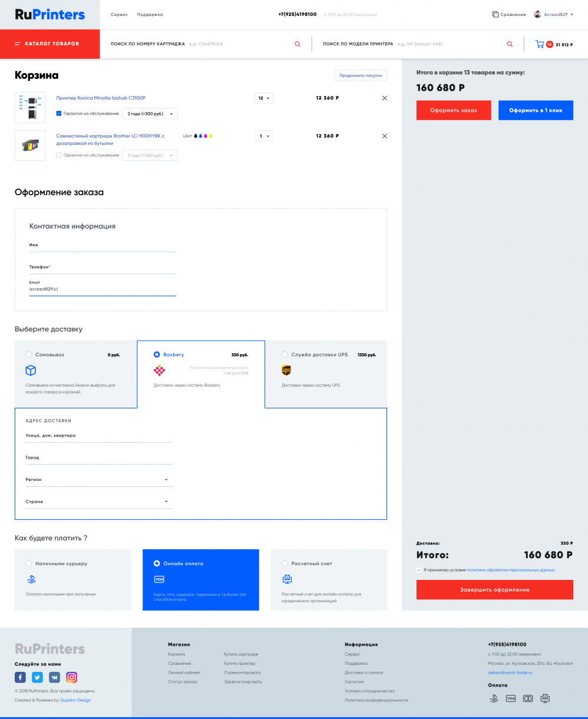
Task: Open the Сервис menu item
Action: [119, 14]
